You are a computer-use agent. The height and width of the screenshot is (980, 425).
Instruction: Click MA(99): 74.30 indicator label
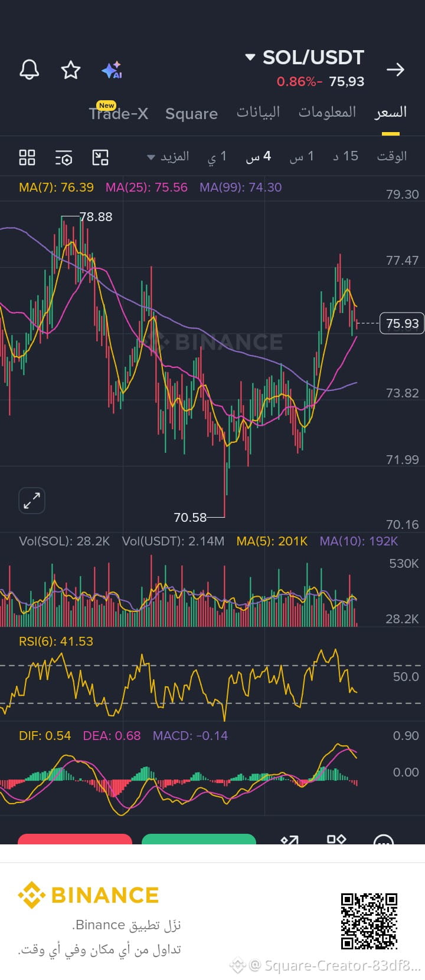[x=241, y=188]
